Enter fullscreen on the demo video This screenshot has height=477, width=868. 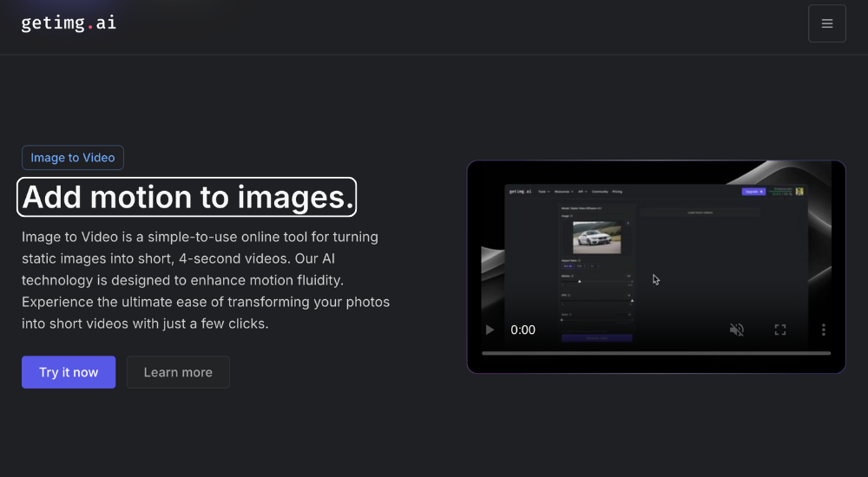click(780, 330)
